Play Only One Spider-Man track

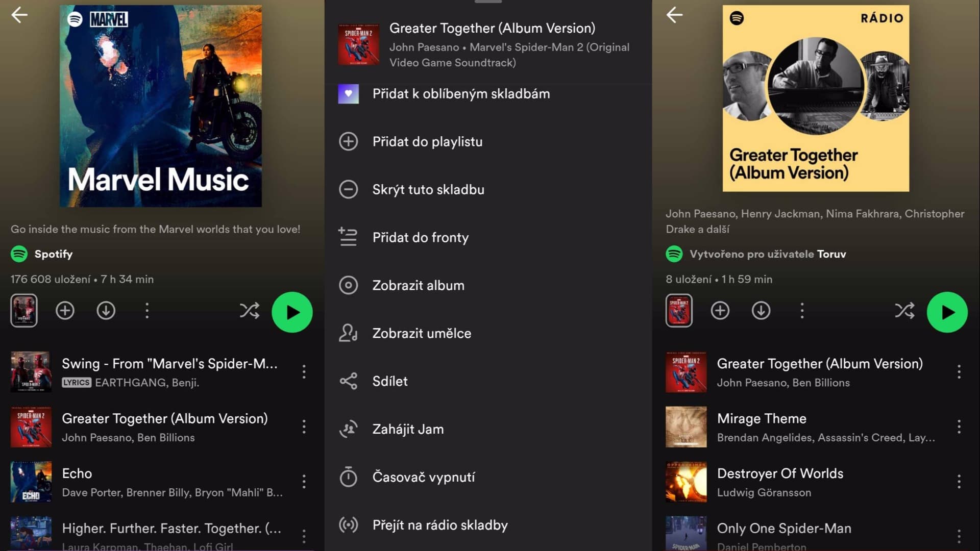[816, 534]
